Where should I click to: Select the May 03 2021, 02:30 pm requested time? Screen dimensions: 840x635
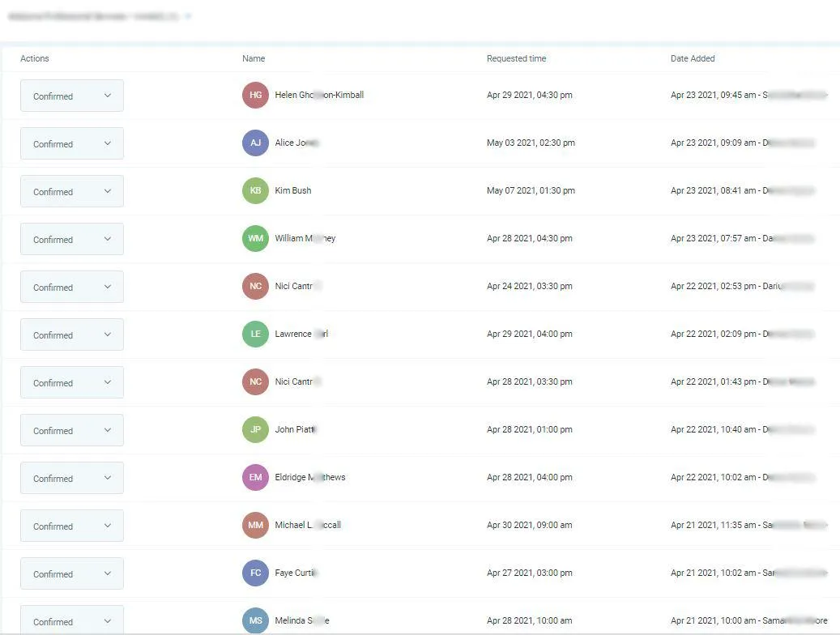click(x=531, y=143)
